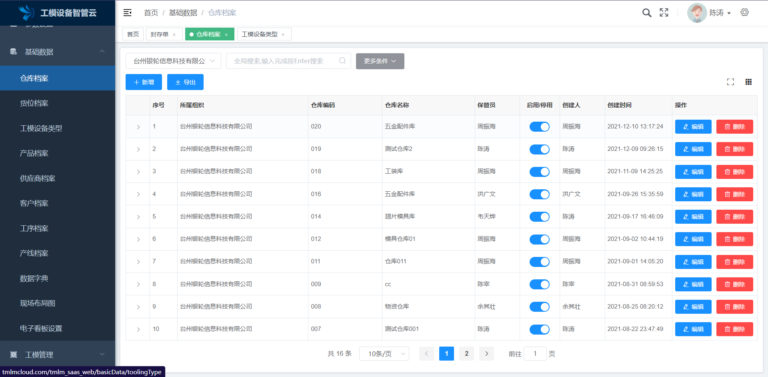Viewport: 768px width, 377px height.
Task: Open 电子看板设置 in sidebar
Action: 57,328
